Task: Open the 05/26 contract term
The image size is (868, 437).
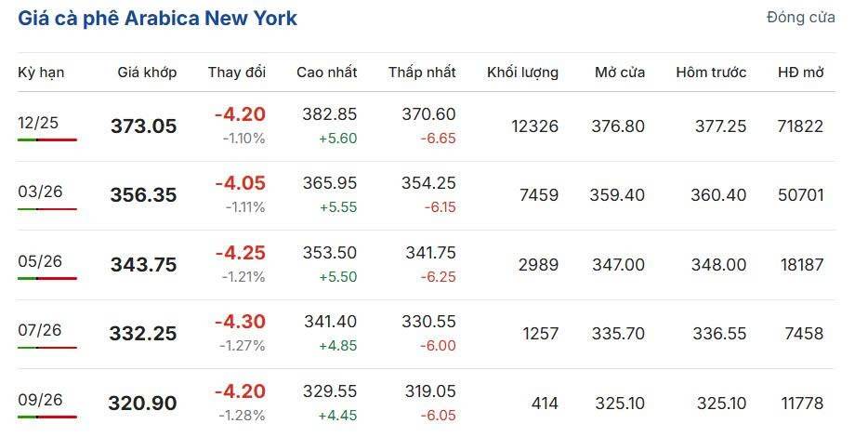Action: click(40, 261)
